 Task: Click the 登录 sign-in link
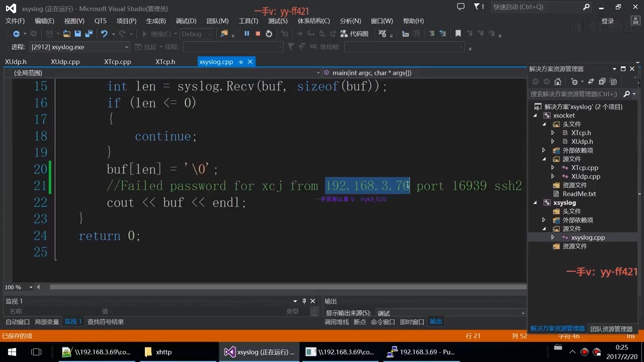pyautogui.click(x=608, y=21)
